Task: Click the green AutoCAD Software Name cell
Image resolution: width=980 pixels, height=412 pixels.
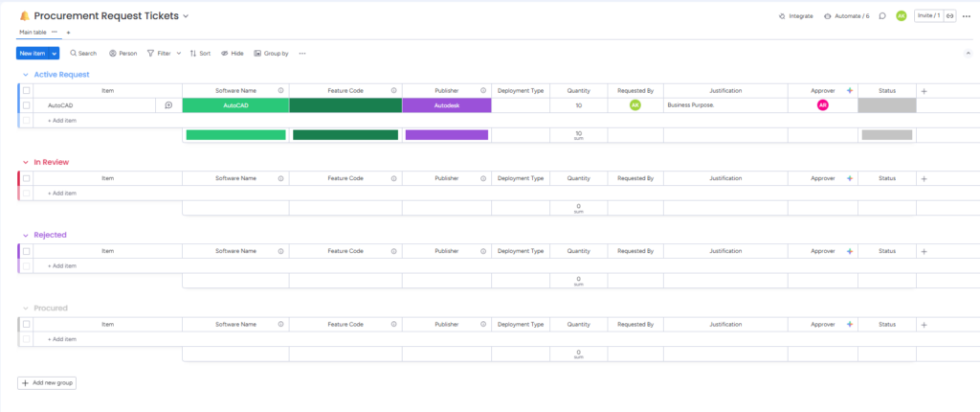Action: tap(235, 105)
